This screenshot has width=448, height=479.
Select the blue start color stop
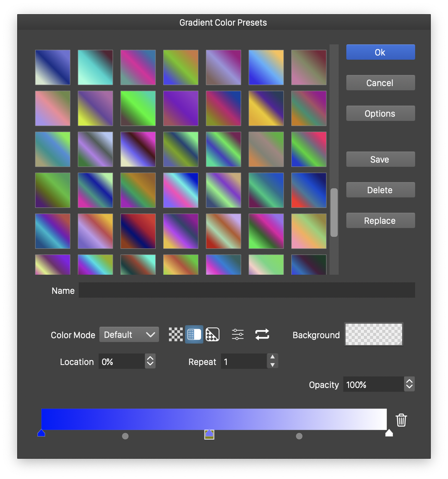point(41,433)
